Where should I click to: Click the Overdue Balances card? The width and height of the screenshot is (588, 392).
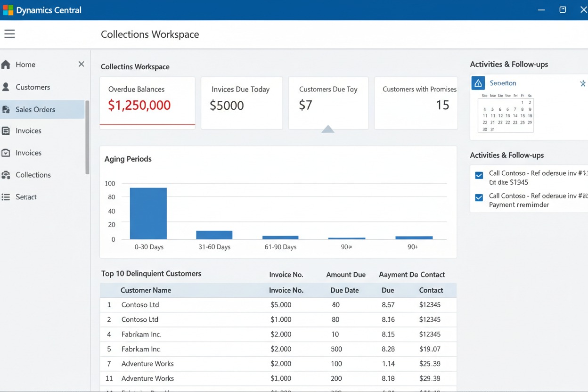pyautogui.click(x=147, y=103)
